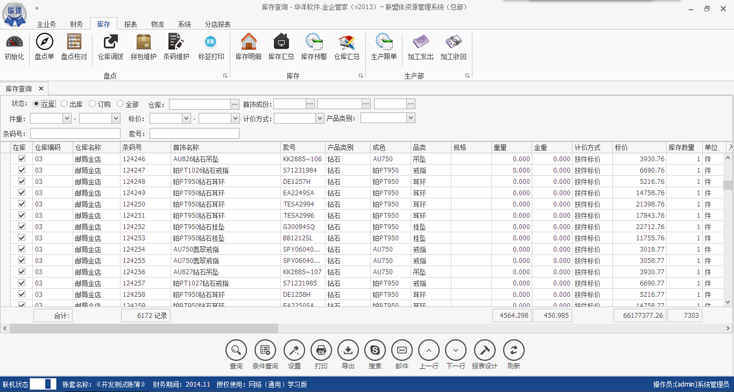This screenshot has width=734, height=392.
Task: Open 生产跟单 production tracking
Action: click(384, 47)
